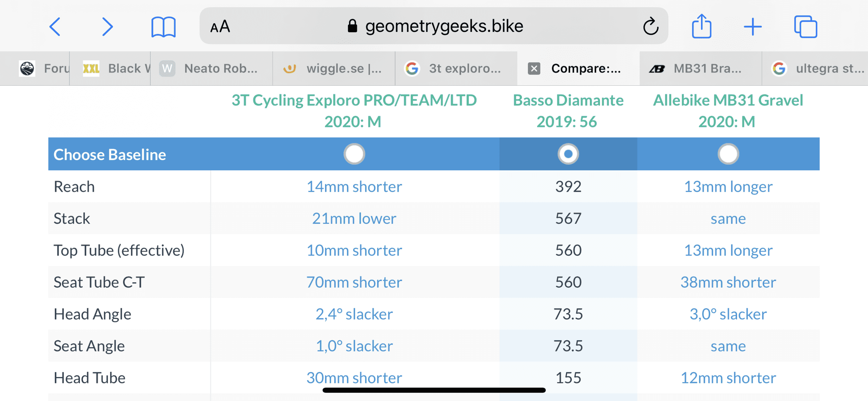Click the 10mm shorter top tube value

pos(354,250)
